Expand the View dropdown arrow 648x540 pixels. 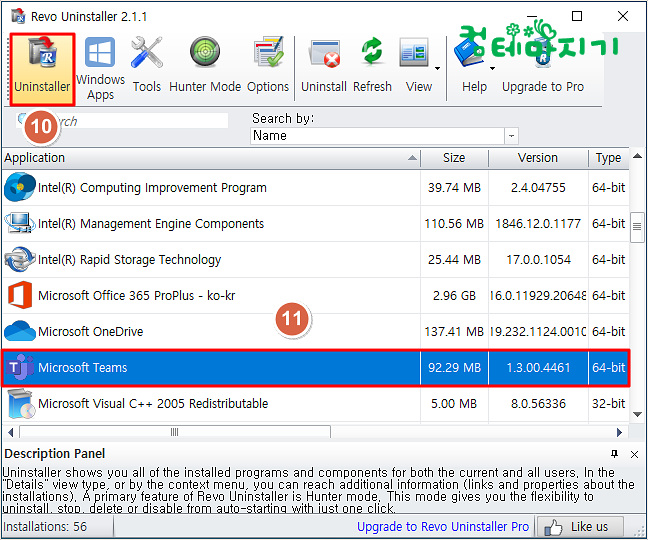tap(438, 68)
